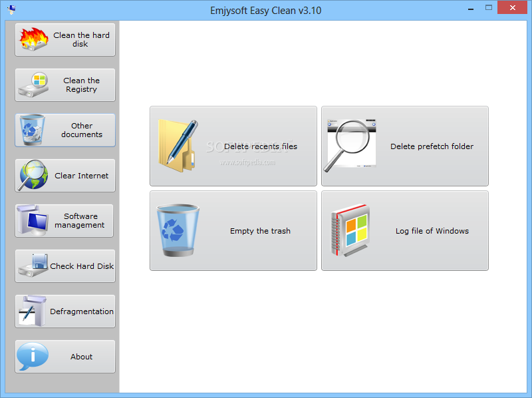Click the computer monitor Software management icon
The height and width of the screenshot is (398, 532).
click(32, 220)
